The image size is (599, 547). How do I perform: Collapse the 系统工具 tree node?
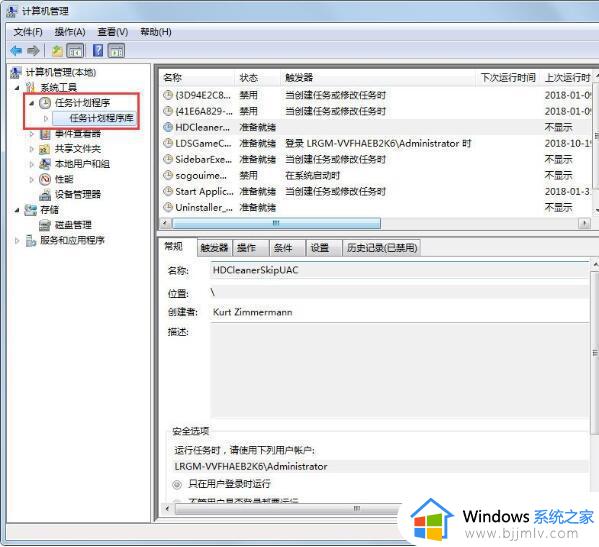[17, 88]
